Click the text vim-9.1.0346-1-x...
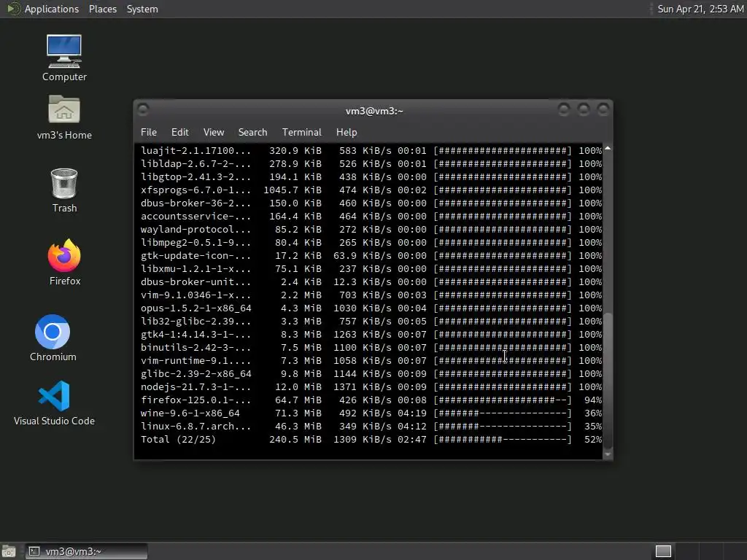This screenshot has width=747, height=560. click(196, 295)
